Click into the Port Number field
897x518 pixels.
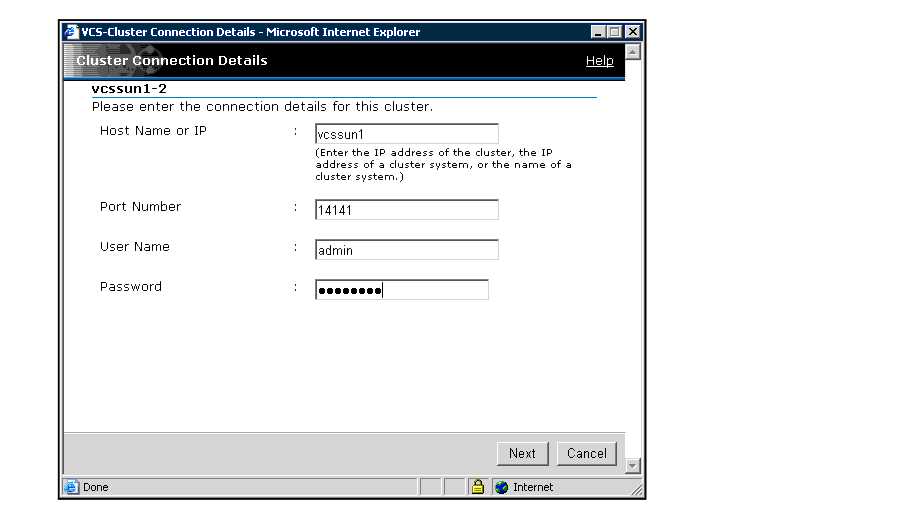coord(406,210)
